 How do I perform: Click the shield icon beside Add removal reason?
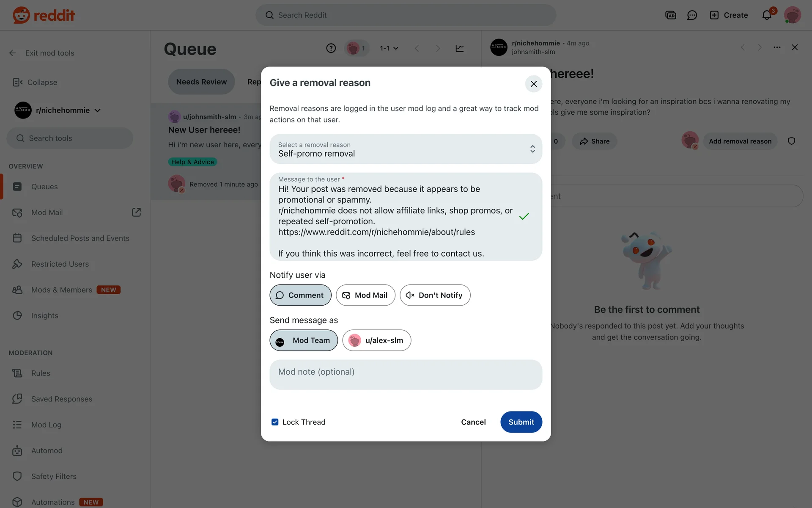coord(792,141)
